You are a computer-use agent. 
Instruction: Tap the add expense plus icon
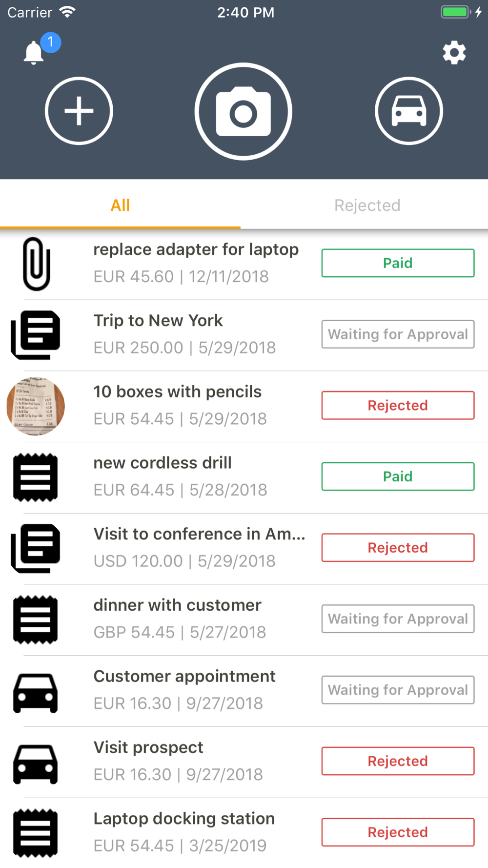79,111
